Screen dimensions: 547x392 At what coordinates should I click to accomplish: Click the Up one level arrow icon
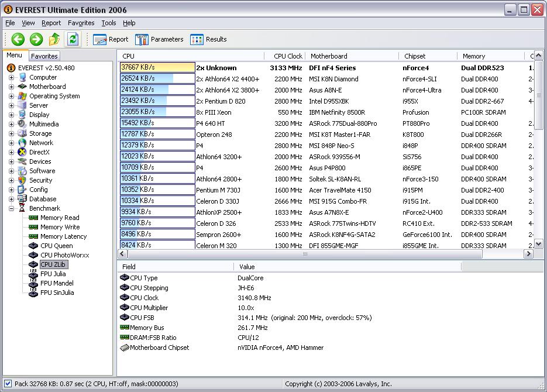[54, 39]
